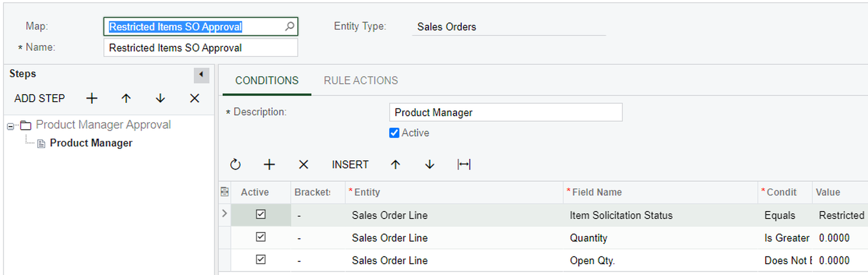This screenshot has height=275, width=868.
Task: Delete selected step with X icon
Action: click(x=194, y=98)
